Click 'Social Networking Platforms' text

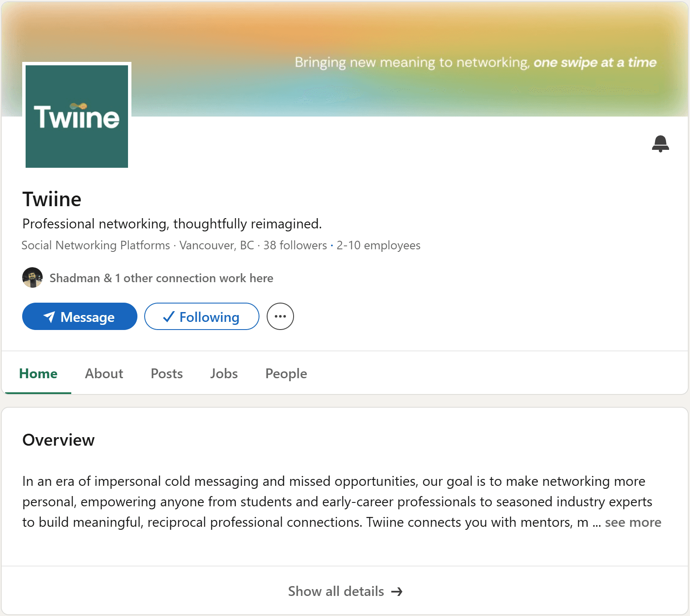(96, 245)
